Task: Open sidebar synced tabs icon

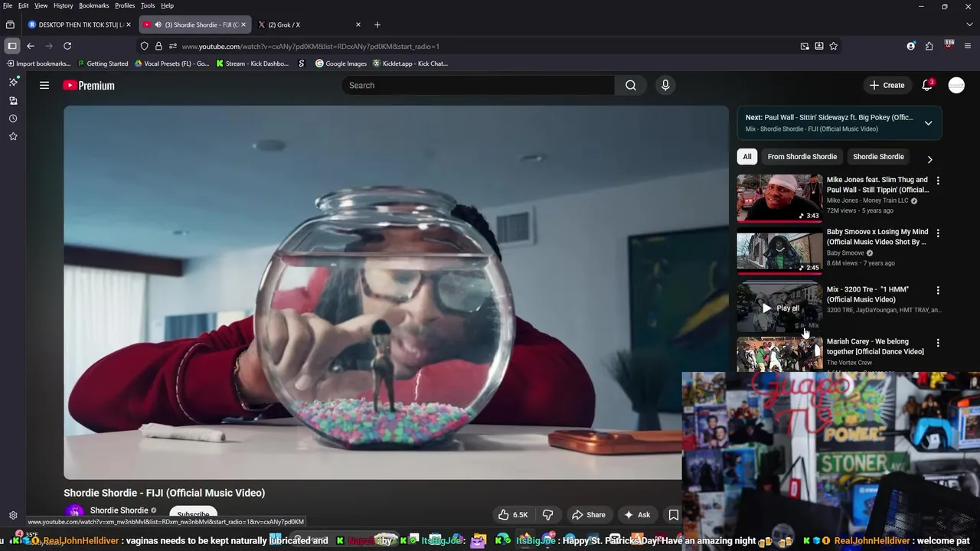Action: [x=13, y=100]
